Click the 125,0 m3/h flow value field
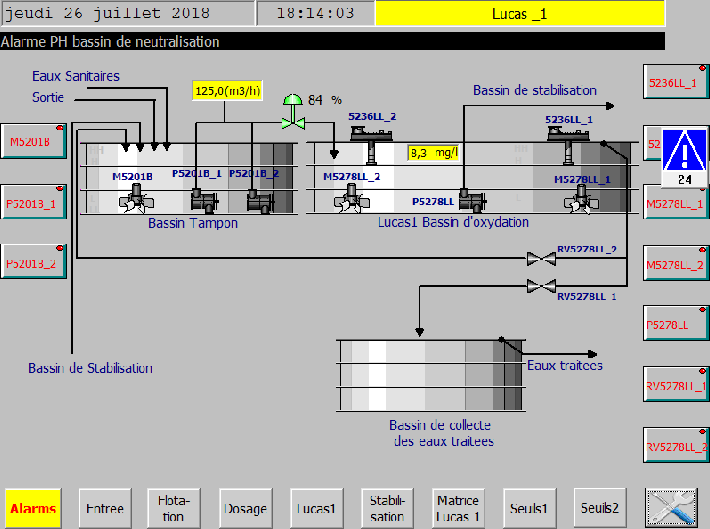 (x=227, y=91)
